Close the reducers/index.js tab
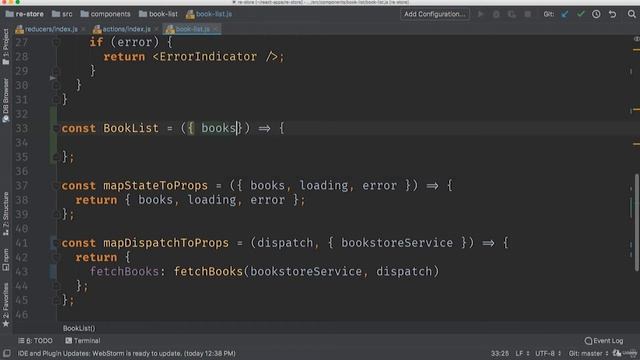 [83, 29]
